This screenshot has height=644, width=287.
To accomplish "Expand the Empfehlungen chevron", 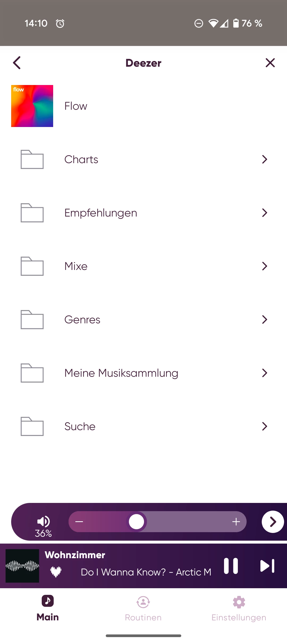I will click(x=264, y=213).
